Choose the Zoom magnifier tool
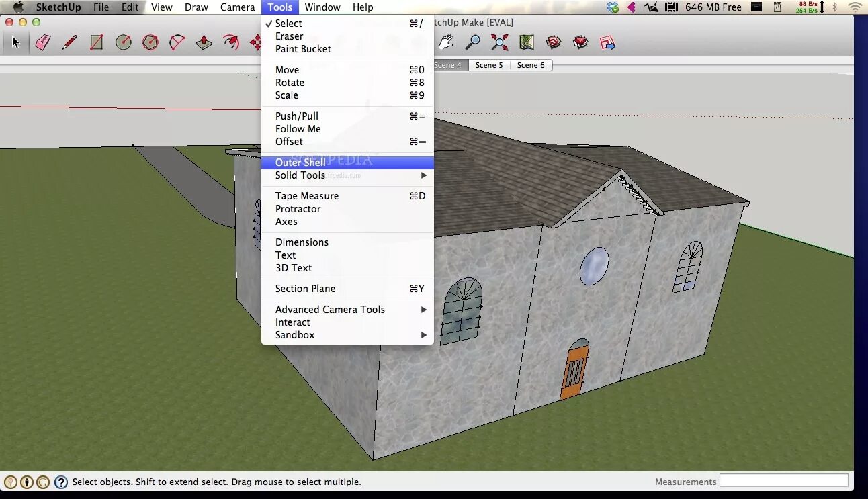This screenshot has height=499, width=868. coord(472,43)
